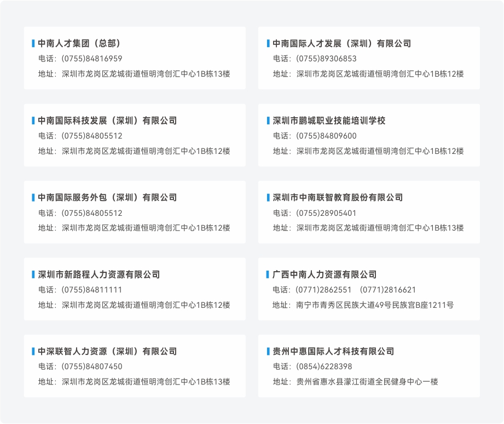Select the 中南国际人才发展（深圳）有限公司 title

click(341, 43)
